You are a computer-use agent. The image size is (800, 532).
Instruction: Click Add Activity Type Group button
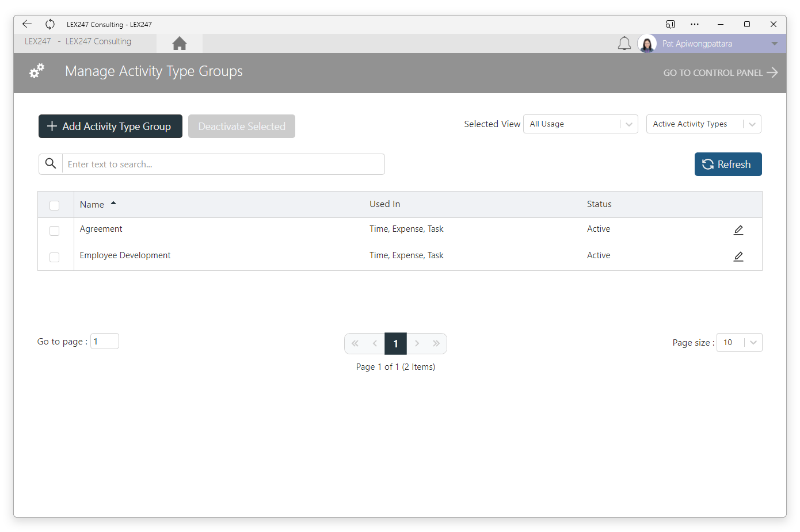point(111,127)
